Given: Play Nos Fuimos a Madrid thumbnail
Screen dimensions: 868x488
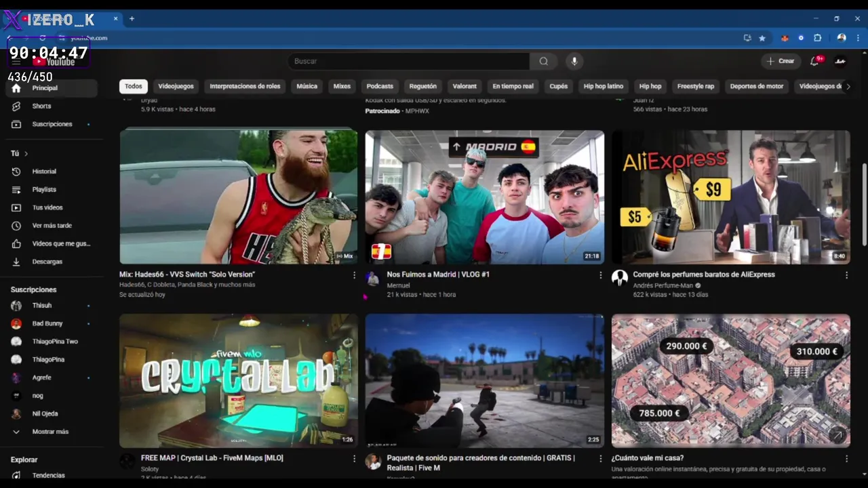Looking at the screenshot, I should (x=485, y=197).
